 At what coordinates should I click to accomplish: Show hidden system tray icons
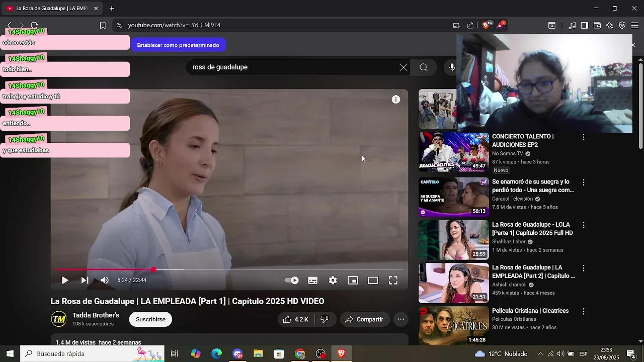click(540, 354)
